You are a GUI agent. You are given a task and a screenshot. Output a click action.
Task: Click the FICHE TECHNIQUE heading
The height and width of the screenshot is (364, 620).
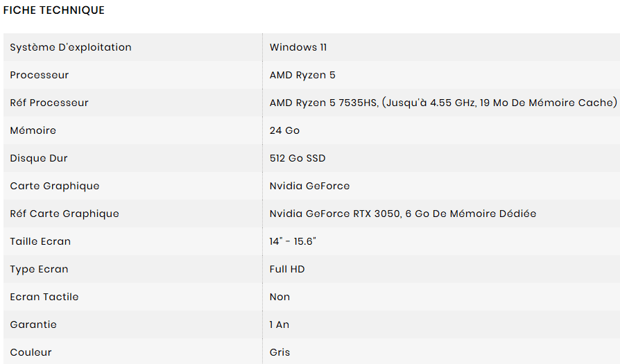pos(54,10)
